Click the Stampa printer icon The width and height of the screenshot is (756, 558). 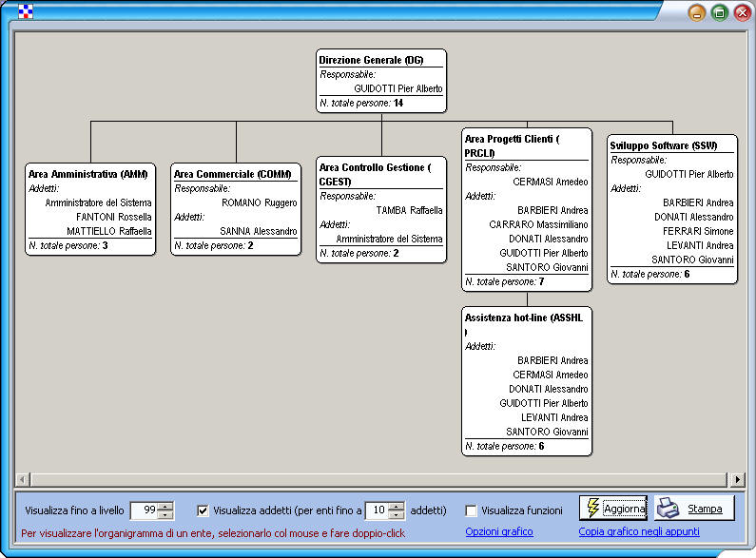[x=669, y=509]
